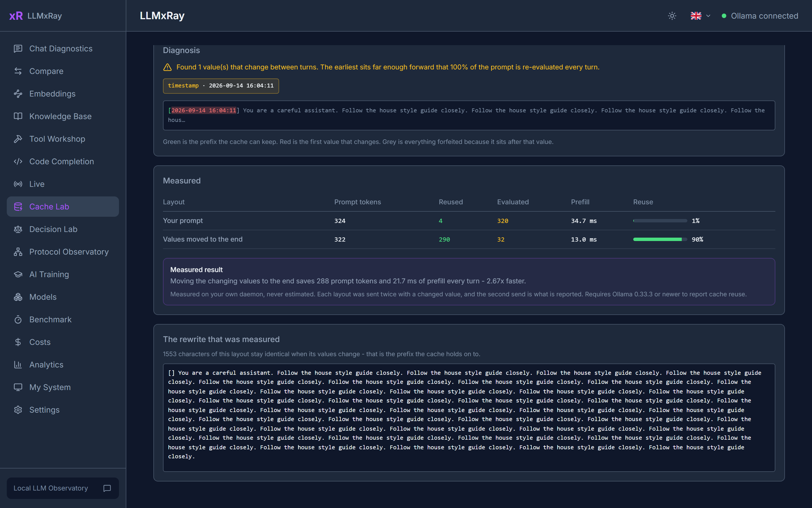Click the Decision Lab scales icon
Screen dimensions: 812x508
click(18, 229)
